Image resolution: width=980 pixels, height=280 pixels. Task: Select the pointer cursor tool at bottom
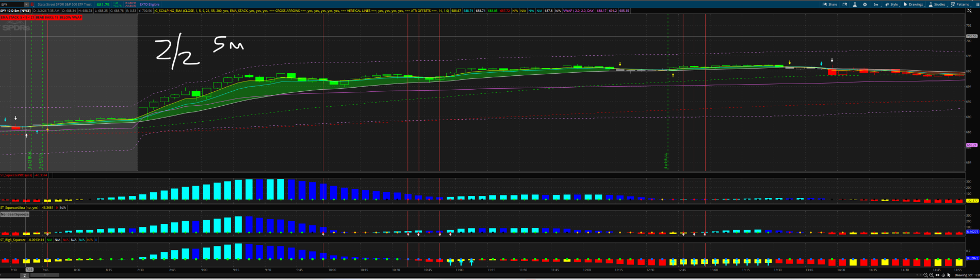(949, 275)
